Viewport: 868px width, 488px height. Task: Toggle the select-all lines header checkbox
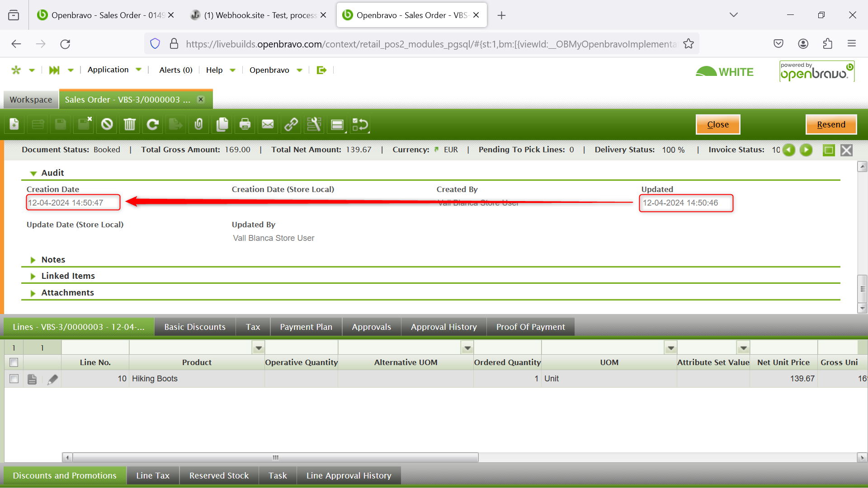tap(14, 362)
